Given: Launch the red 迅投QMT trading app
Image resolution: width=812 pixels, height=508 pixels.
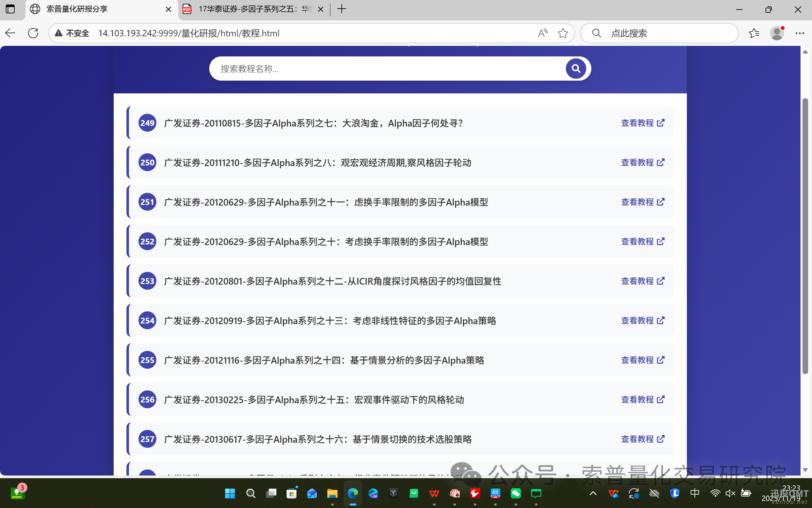Looking at the screenshot, I should (x=475, y=493).
